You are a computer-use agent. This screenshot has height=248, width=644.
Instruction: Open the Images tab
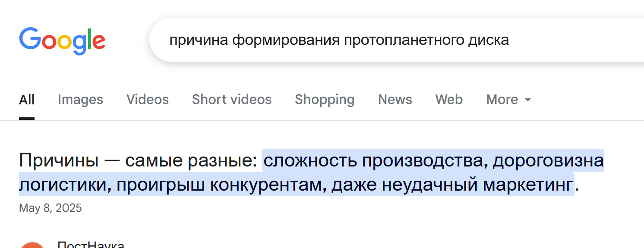(80, 100)
